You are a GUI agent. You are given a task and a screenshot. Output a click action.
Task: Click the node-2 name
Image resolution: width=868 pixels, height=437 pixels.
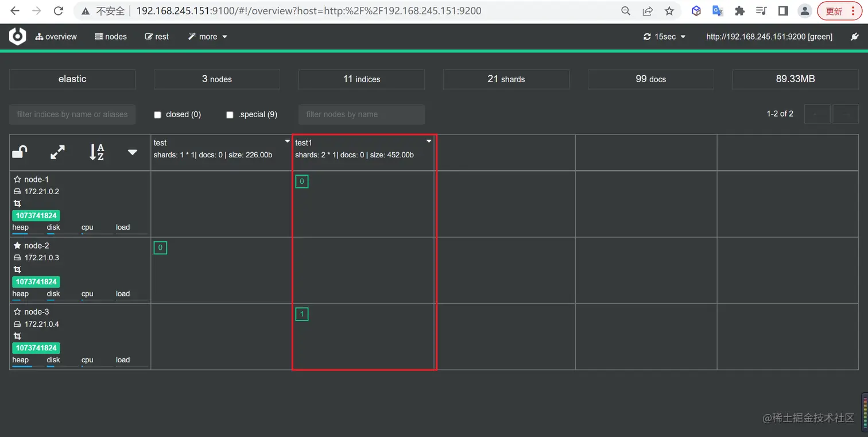pos(37,246)
